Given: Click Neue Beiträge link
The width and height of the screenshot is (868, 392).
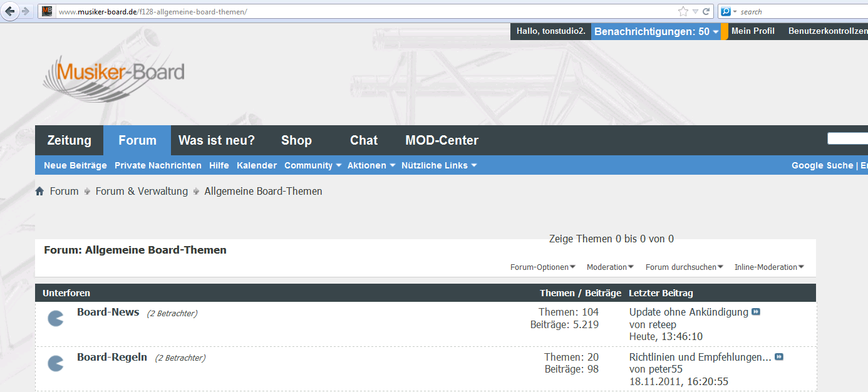Looking at the screenshot, I should pyautogui.click(x=75, y=165).
